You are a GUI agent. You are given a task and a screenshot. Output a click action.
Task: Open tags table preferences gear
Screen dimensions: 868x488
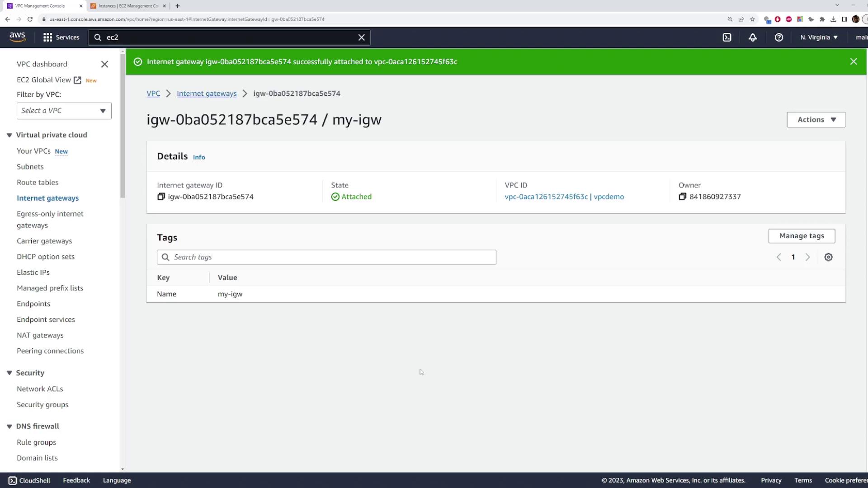click(828, 257)
